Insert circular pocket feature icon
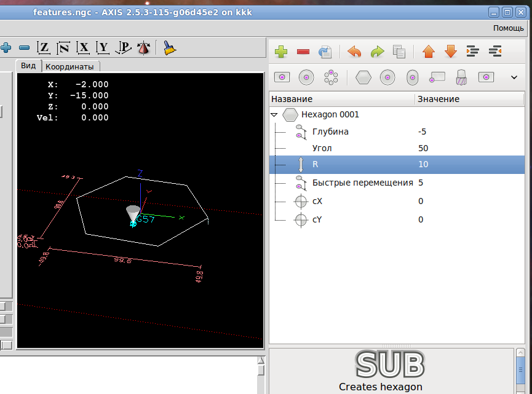532x394 pixels. (x=306, y=77)
